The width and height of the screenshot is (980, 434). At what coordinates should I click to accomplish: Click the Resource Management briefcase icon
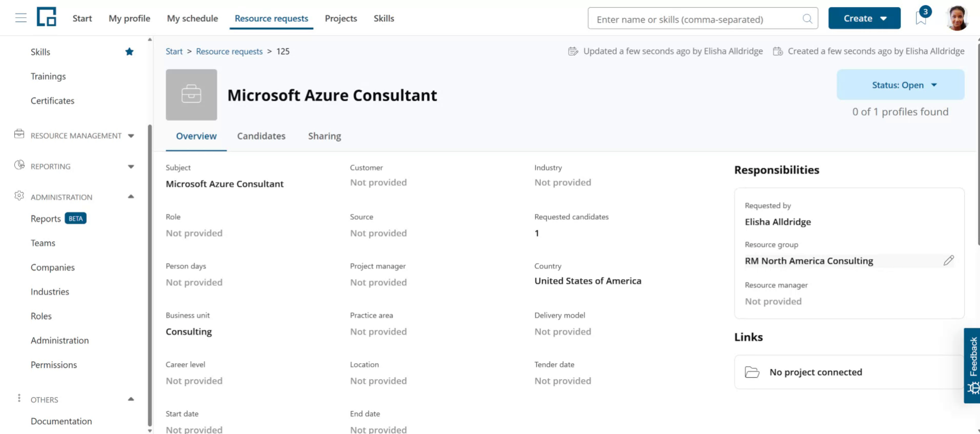point(19,134)
